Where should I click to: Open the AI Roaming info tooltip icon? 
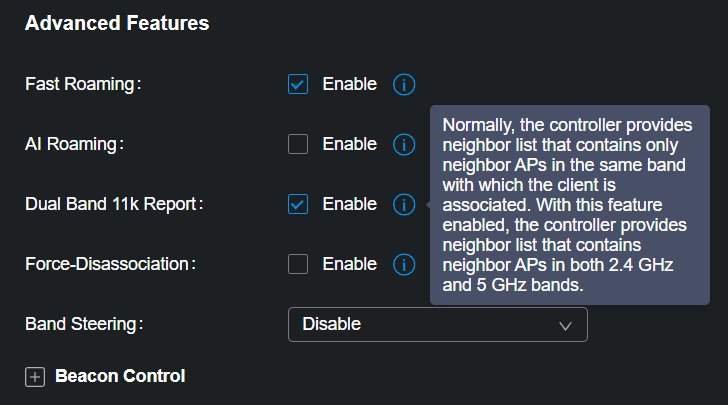(403, 144)
